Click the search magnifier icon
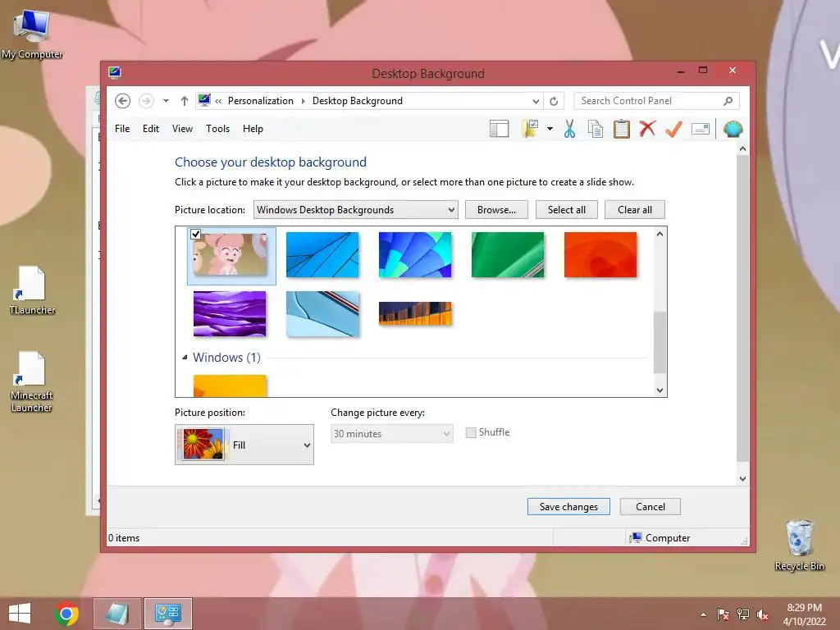The image size is (840, 630). [x=728, y=101]
